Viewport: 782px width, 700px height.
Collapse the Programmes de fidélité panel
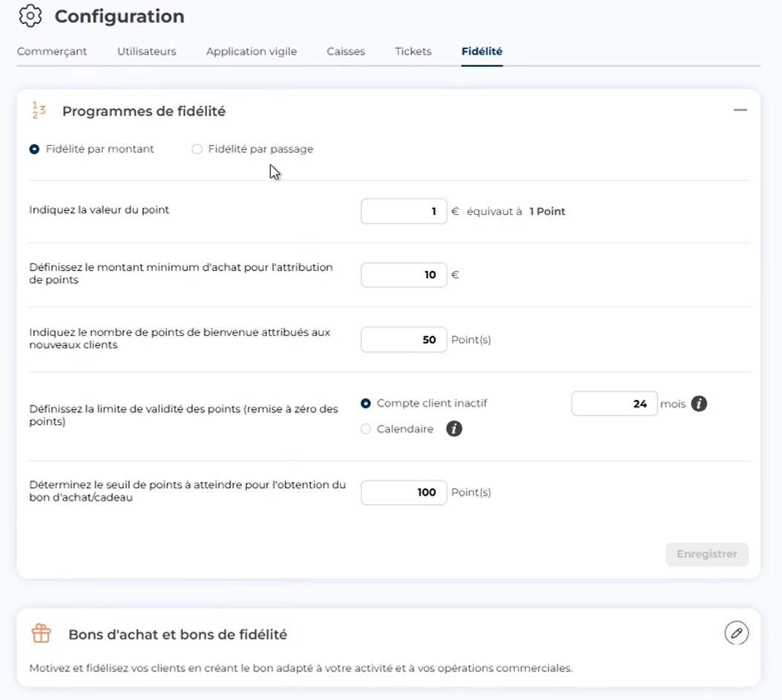740,110
